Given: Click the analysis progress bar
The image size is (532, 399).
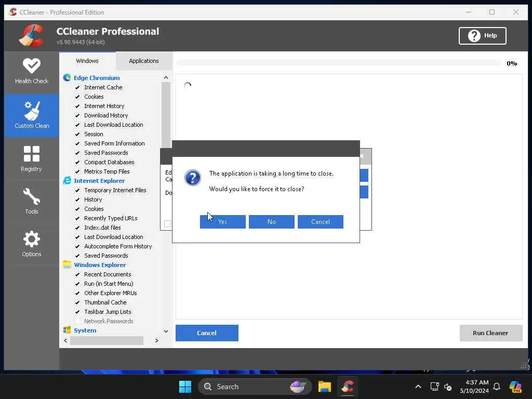Looking at the screenshot, I should (339, 63).
